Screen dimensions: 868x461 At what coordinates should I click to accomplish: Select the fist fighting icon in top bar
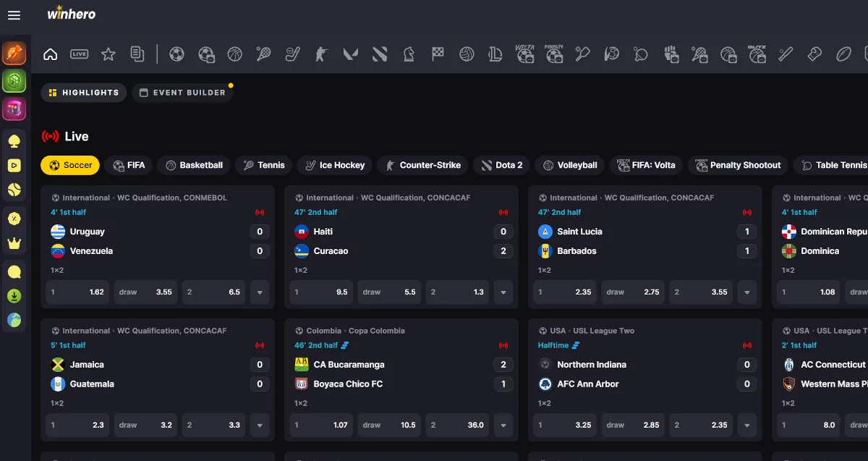click(671, 54)
